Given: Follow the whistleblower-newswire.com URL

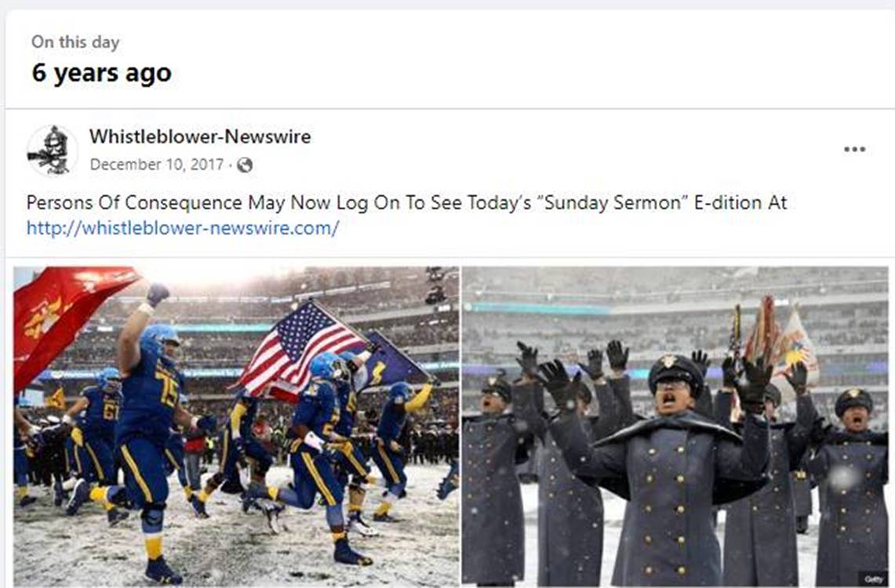Looking at the screenshot, I should click(183, 228).
